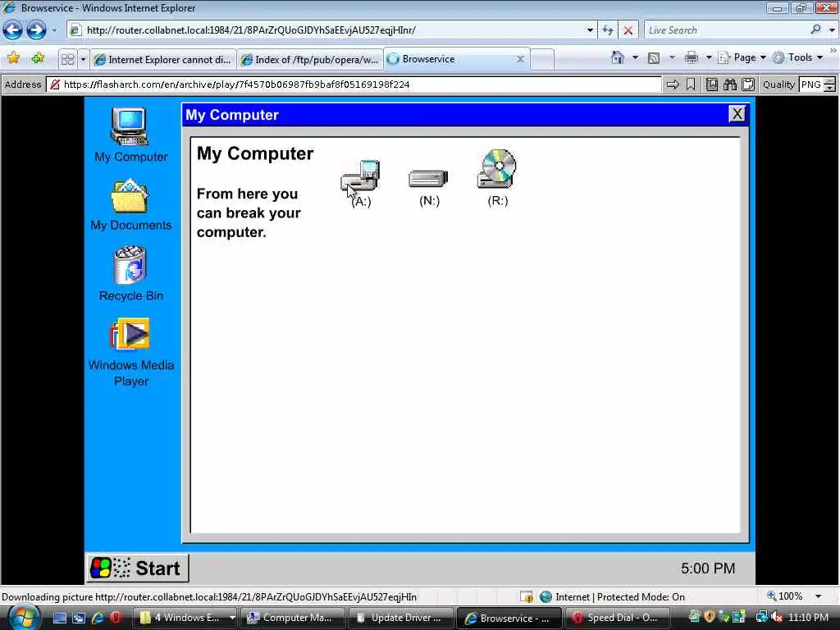Expand the command bar overflow chevron
Image resolution: width=840 pixels, height=630 pixels.
pyautogui.click(x=833, y=50)
